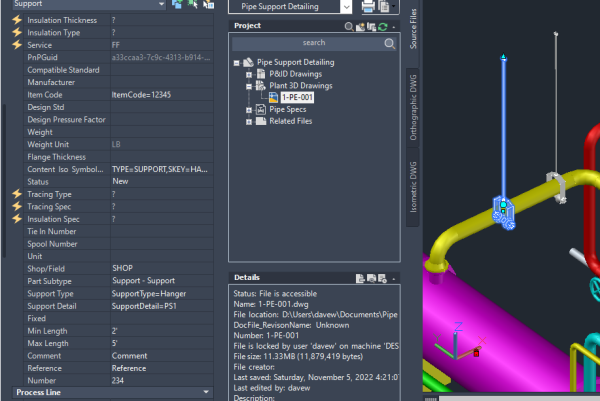Click the Content Iso Symbol value TYPE=SUPPORT
The image size is (600, 401).
pyautogui.click(x=160, y=169)
